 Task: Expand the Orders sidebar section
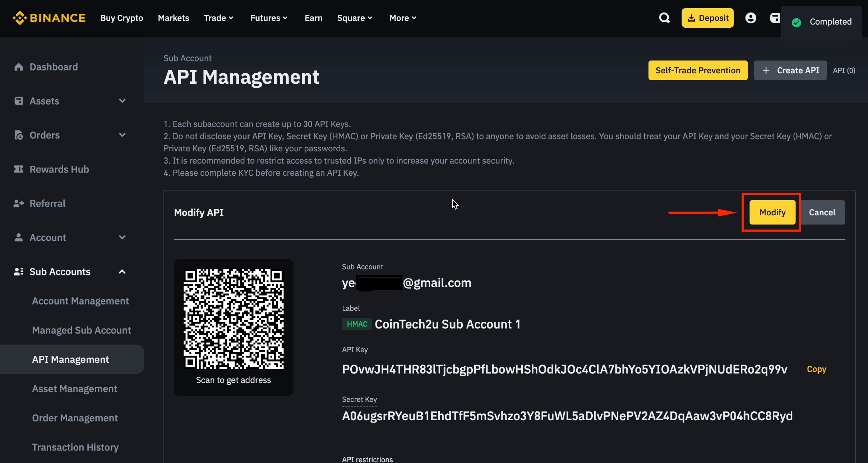(x=122, y=135)
